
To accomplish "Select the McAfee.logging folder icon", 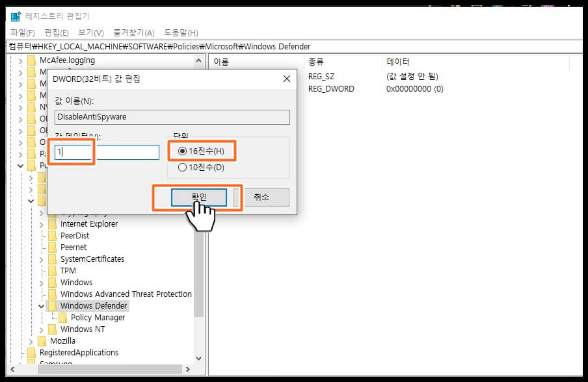I will coord(32,60).
